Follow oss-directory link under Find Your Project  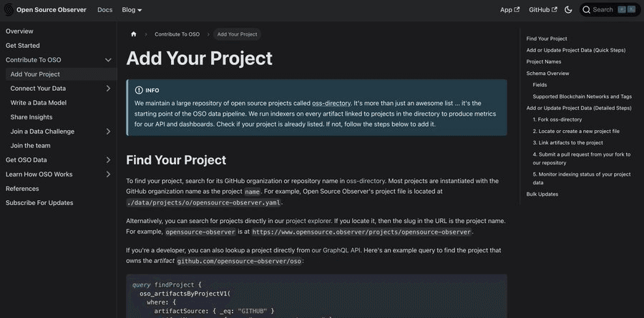366,181
